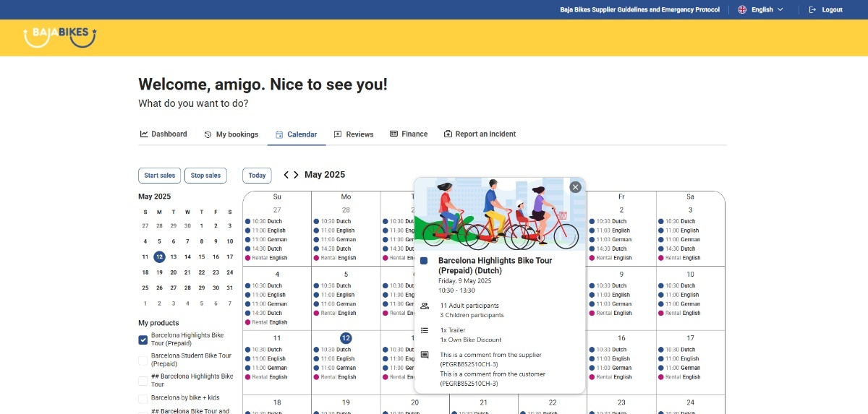Select day 31 in the mini calendar
The image size is (868, 414).
point(230,288)
